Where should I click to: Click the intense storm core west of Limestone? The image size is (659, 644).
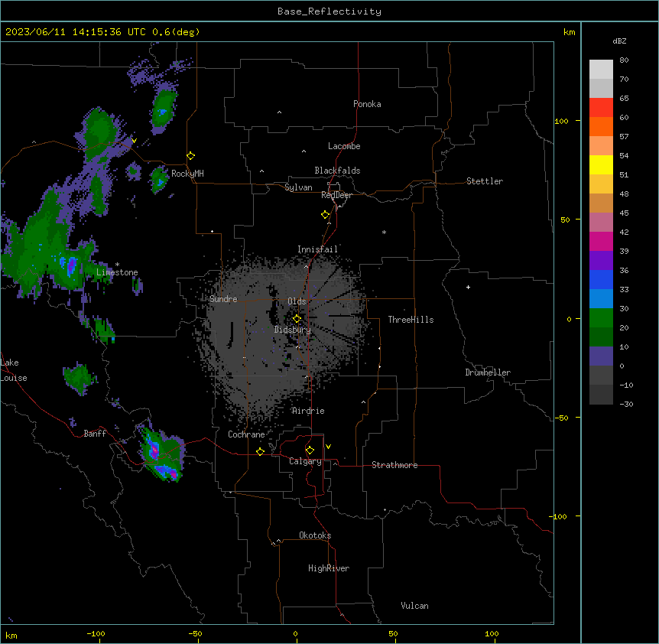click(x=70, y=265)
